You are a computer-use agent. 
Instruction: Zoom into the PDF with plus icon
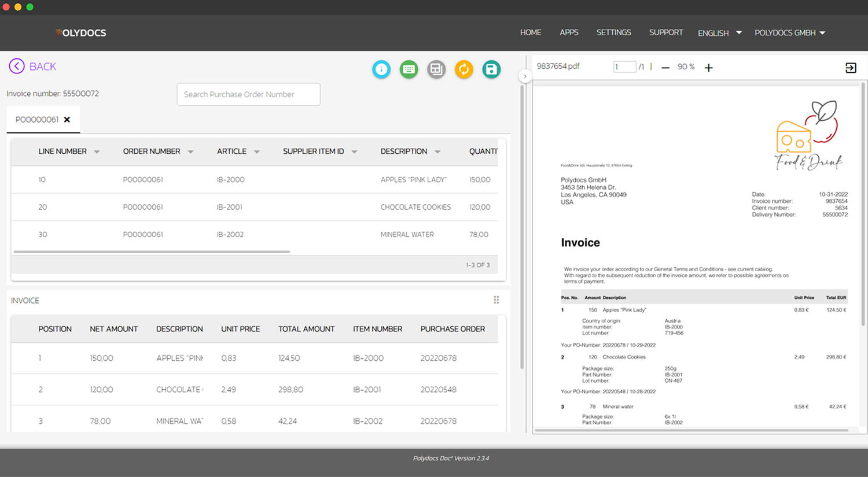click(x=709, y=66)
